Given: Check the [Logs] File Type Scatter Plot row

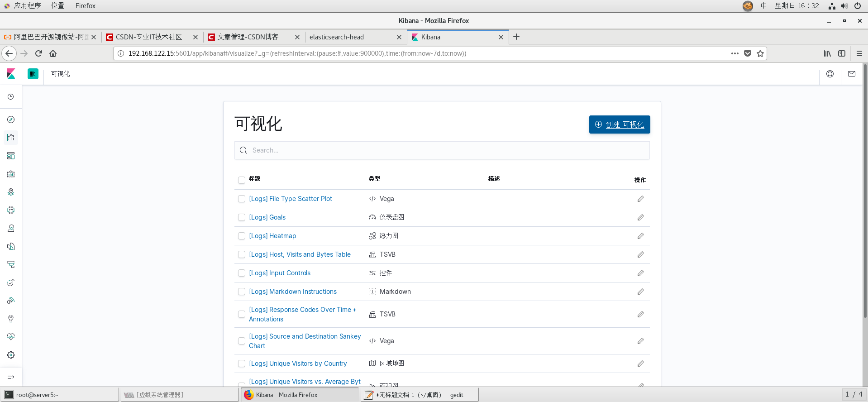Looking at the screenshot, I should point(242,199).
